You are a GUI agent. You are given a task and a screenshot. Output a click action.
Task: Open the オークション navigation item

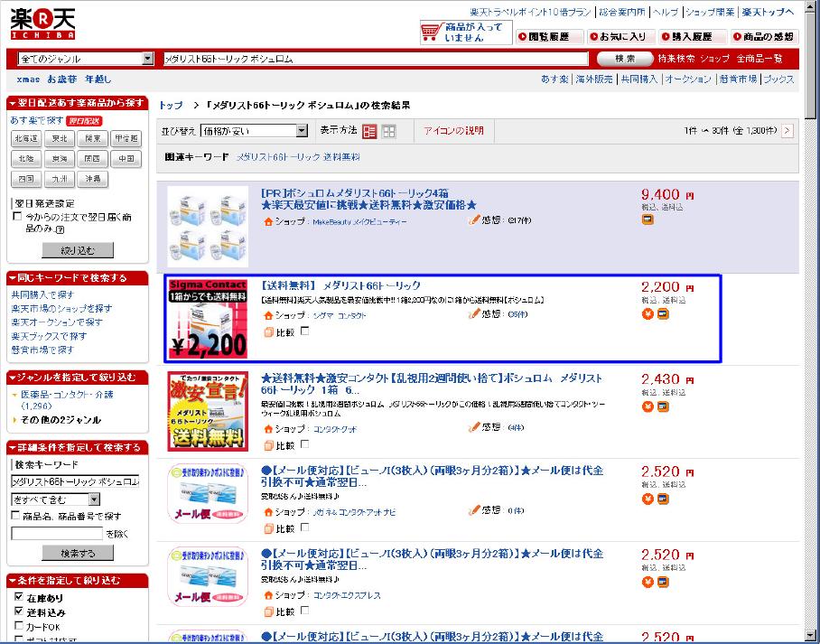click(x=687, y=79)
